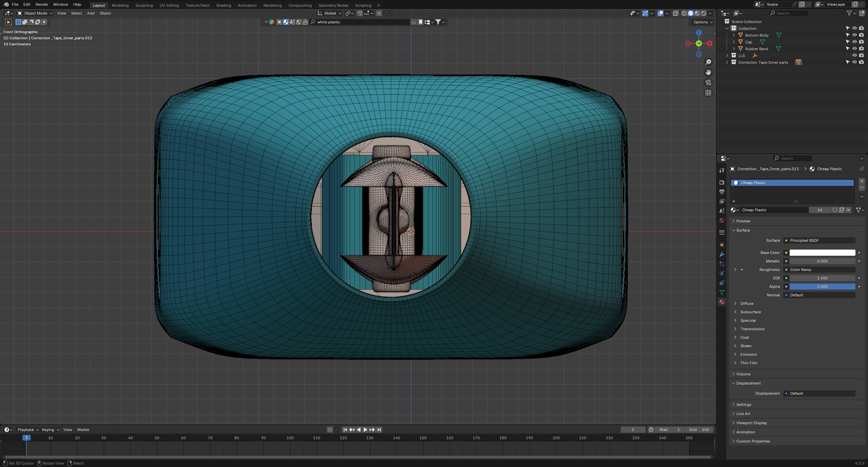The width and height of the screenshot is (868, 467).
Task: Open the Object properties tab
Action: point(722,245)
